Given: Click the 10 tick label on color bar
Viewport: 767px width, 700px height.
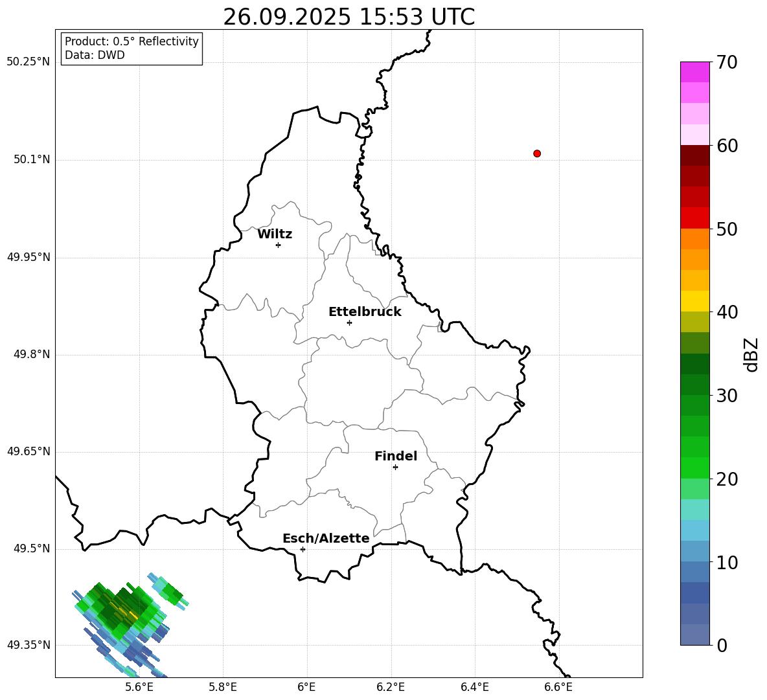Looking at the screenshot, I should pos(727,563).
